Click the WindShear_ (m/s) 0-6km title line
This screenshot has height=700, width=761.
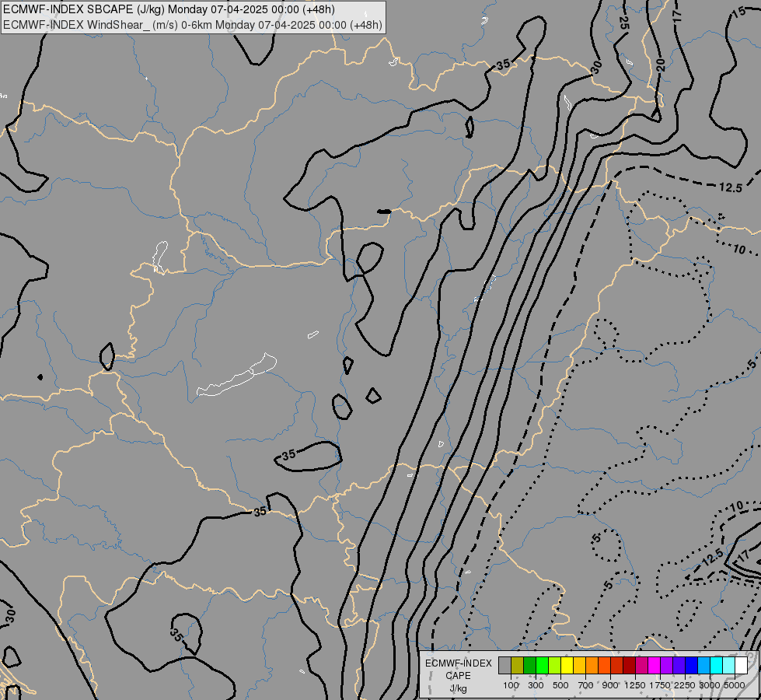tap(192, 25)
